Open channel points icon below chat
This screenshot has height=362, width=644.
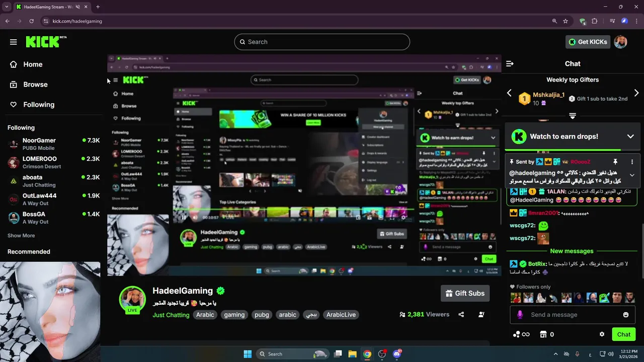[x=520, y=334]
